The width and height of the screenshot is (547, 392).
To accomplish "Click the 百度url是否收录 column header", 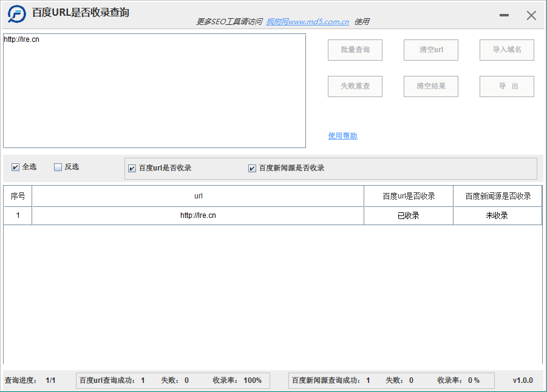I will pos(409,196).
